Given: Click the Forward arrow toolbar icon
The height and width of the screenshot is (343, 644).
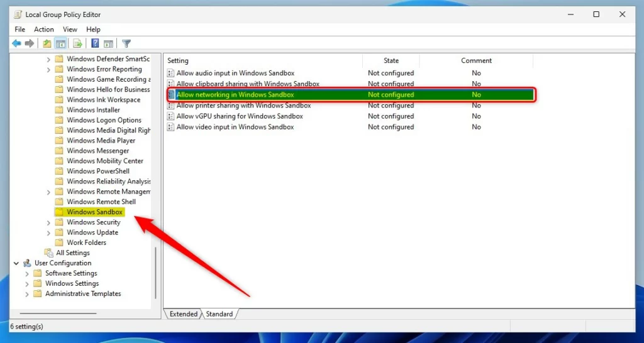Looking at the screenshot, I should point(29,43).
